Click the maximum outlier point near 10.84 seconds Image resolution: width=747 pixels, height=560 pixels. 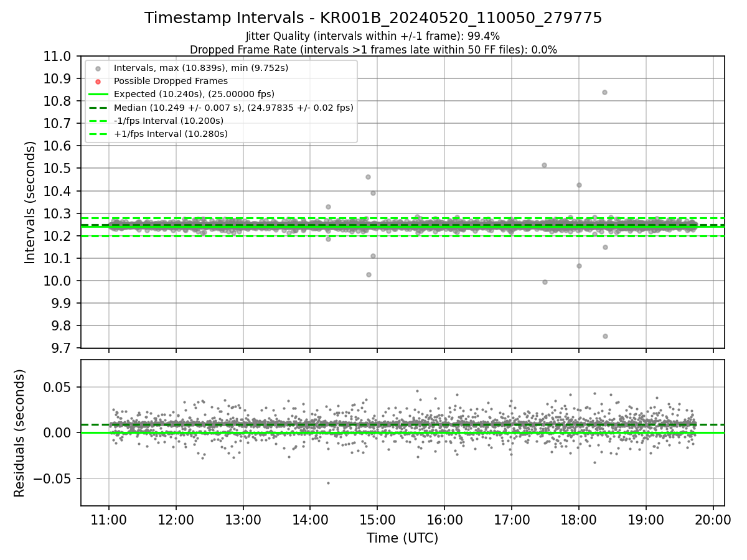(604, 92)
